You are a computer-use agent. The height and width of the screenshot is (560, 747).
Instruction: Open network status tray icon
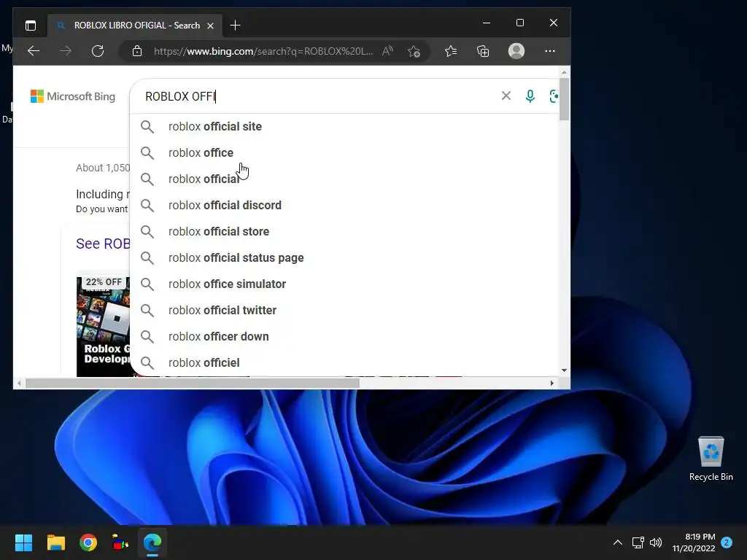tap(638, 542)
